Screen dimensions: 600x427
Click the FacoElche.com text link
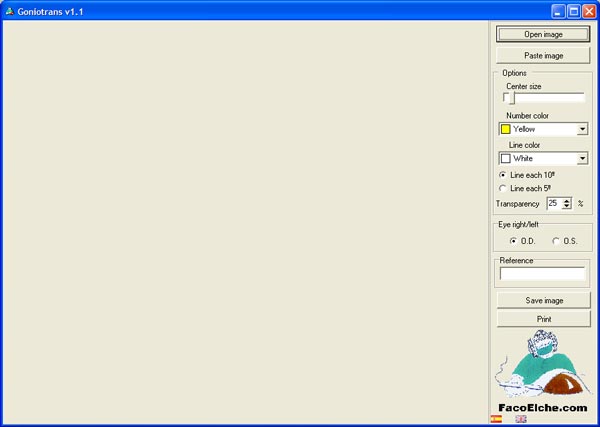coord(543,408)
